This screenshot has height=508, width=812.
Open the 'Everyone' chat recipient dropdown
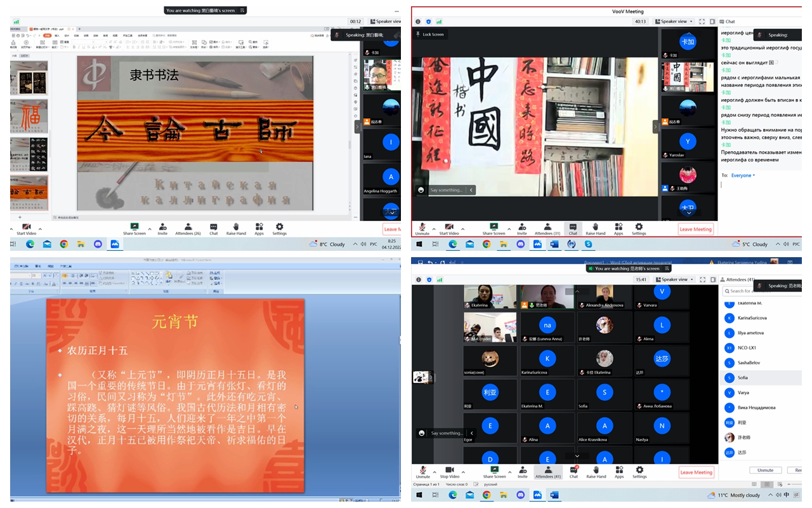(743, 175)
